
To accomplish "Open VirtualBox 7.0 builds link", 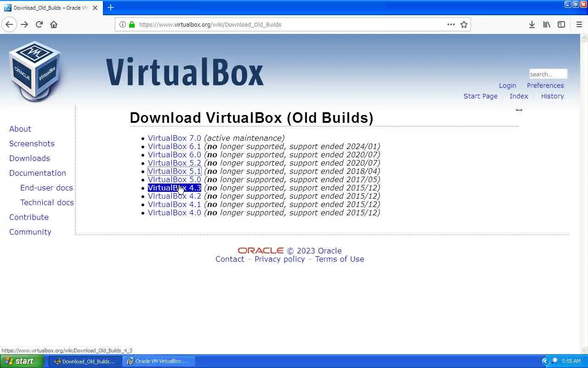I will [175, 138].
